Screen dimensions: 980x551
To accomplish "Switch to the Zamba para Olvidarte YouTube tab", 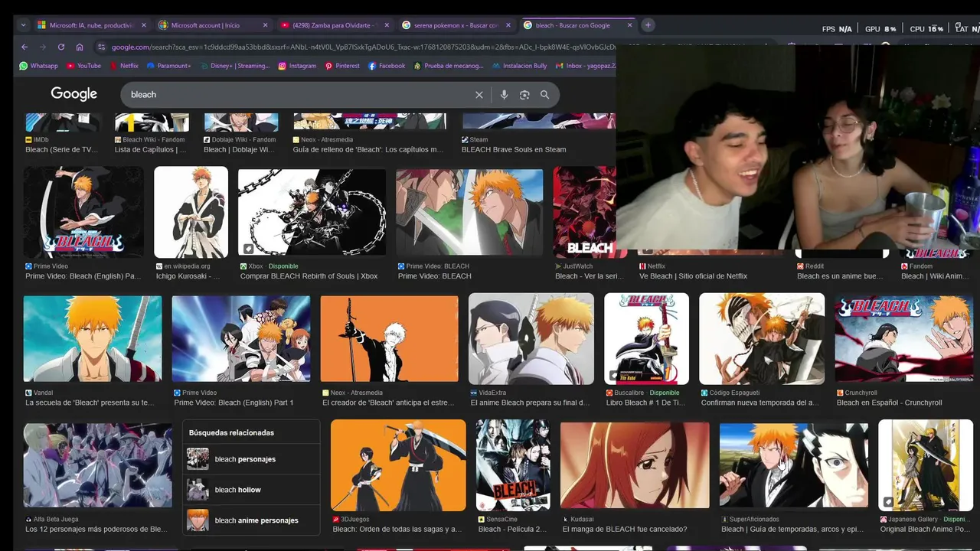I will point(334,25).
